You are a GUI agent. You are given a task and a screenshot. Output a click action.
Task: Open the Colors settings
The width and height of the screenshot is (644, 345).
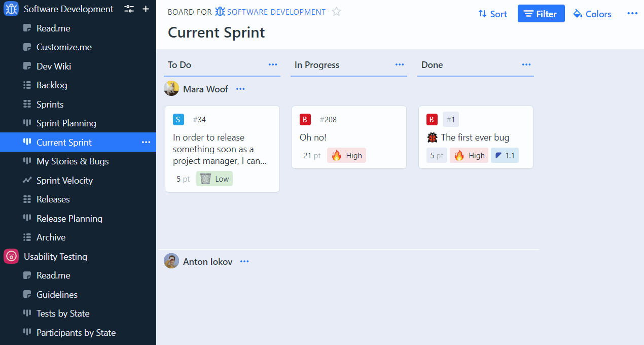click(x=592, y=14)
